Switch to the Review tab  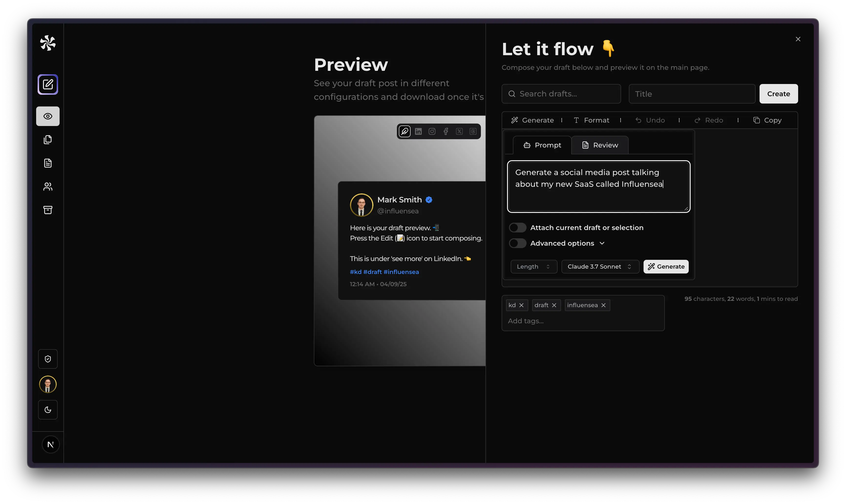pyautogui.click(x=600, y=145)
